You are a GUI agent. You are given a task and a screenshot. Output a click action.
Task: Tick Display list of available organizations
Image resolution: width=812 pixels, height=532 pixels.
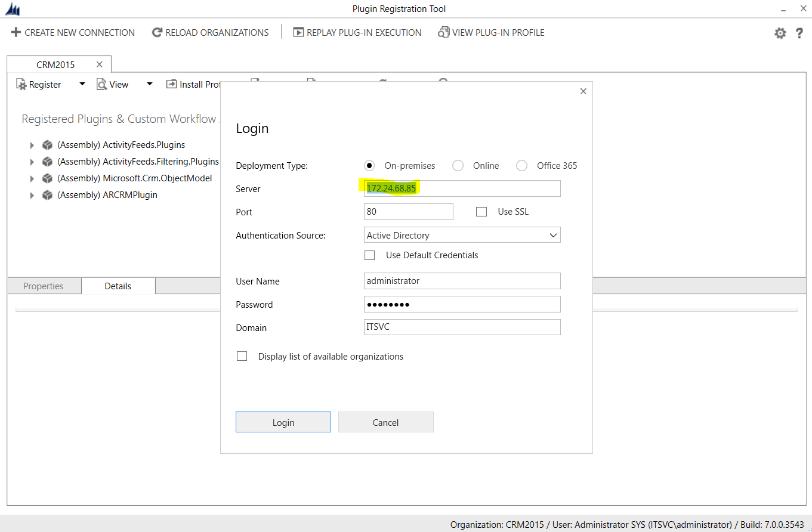pyautogui.click(x=242, y=357)
